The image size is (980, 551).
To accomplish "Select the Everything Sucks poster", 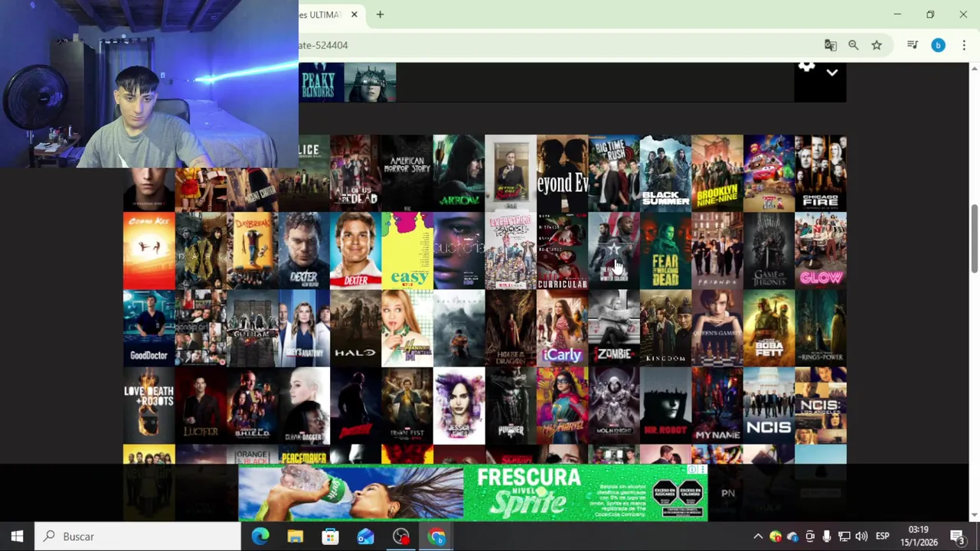I will [510, 251].
